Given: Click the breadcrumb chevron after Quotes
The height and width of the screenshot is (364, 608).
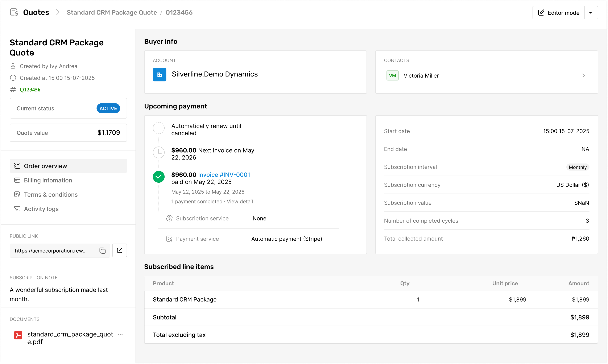Looking at the screenshot, I should tap(58, 13).
